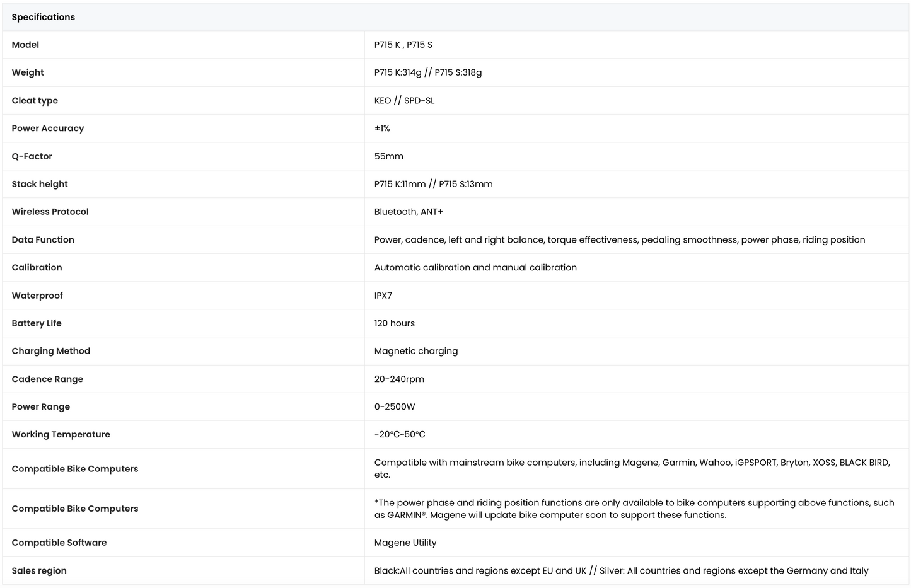Select the Data Function description text
This screenshot has width=911, height=588.
click(619, 239)
